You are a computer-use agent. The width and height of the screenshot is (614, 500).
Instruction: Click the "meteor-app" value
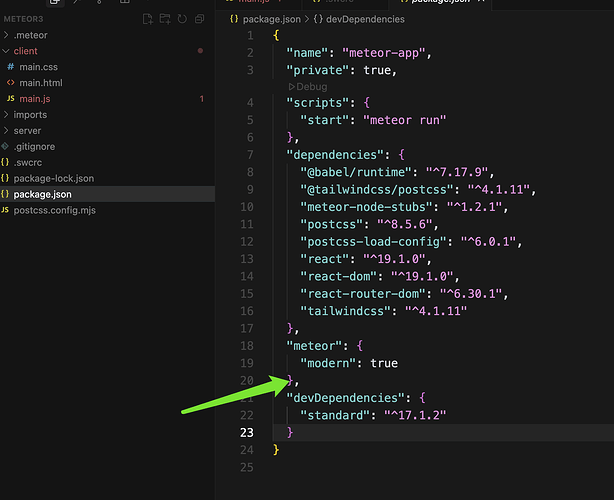pos(383,53)
